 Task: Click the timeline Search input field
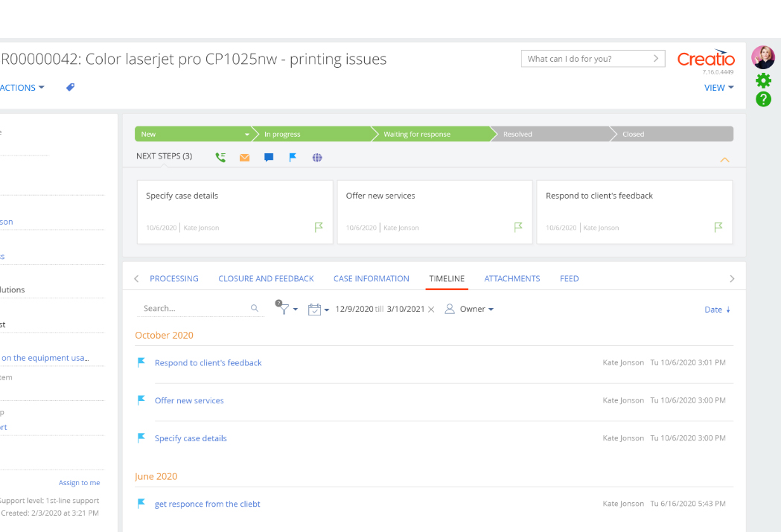click(x=194, y=308)
